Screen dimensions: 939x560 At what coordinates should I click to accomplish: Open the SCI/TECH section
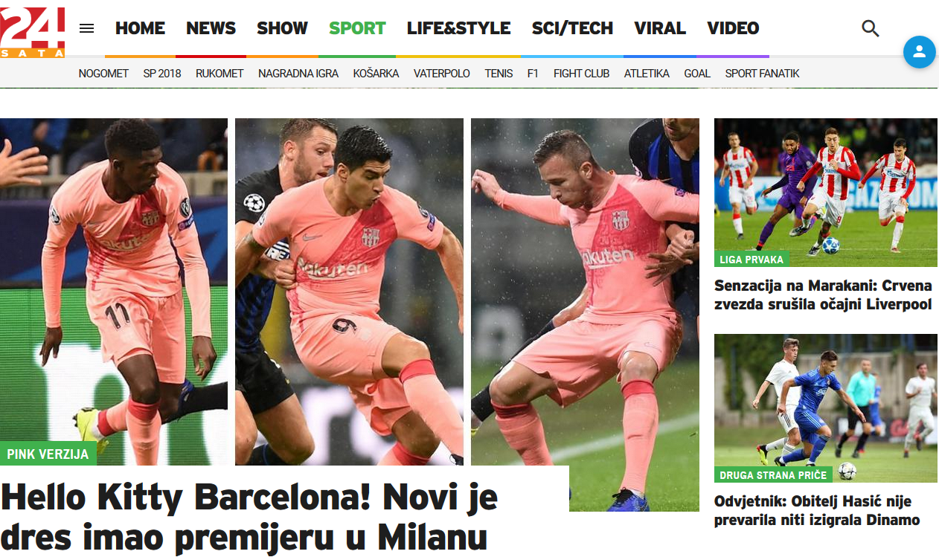[572, 28]
